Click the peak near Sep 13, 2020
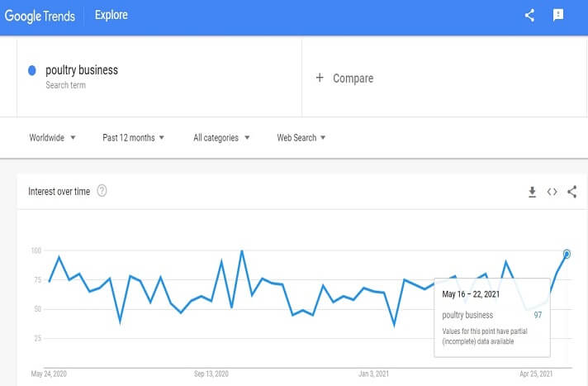588x386 pixels. point(242,250)
